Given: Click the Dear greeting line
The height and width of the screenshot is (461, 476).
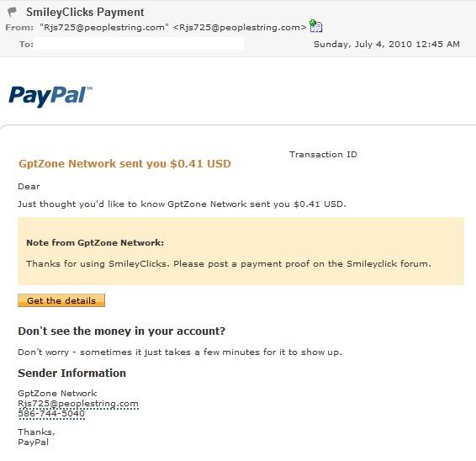Looking at the screenshot, I should point(29,186).
